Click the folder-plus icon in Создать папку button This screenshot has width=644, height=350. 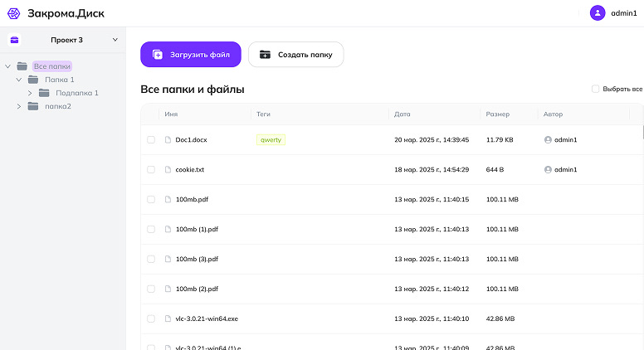[x=265, y=55]
